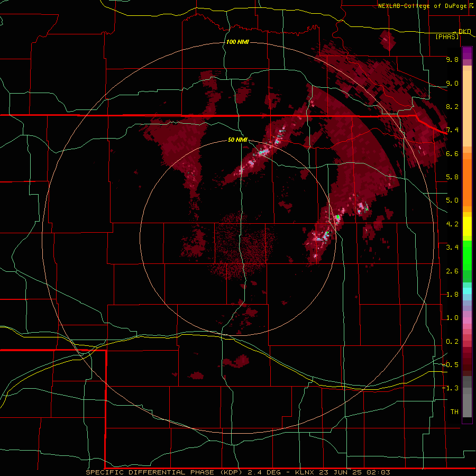The height and width of the screenshot is (476, 476).
Task: Click the 1.8 value on color scale
Action: [452, 295]
